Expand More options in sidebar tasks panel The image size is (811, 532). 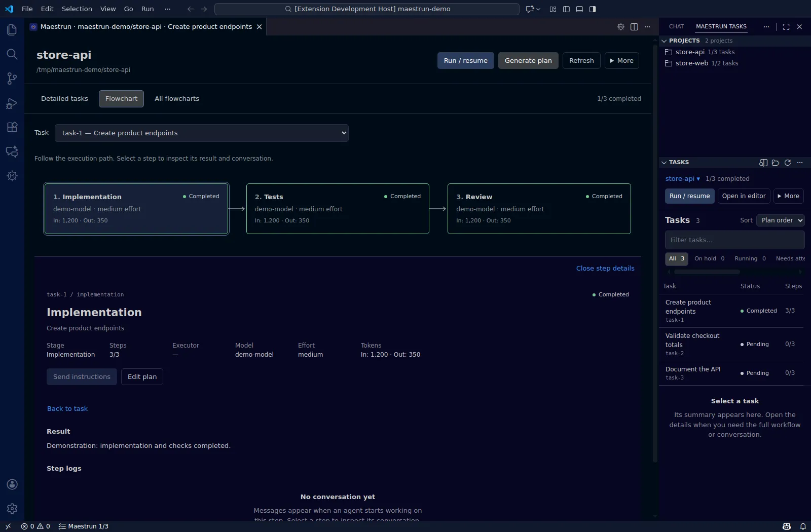789,196
